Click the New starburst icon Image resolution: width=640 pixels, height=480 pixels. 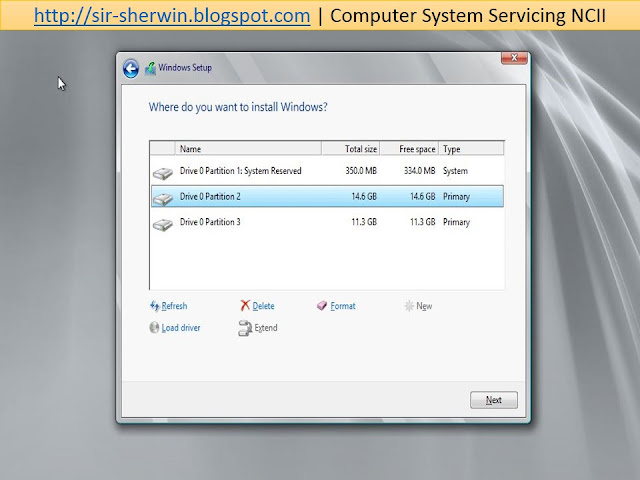pyautogui.click(x=409, y=306)
